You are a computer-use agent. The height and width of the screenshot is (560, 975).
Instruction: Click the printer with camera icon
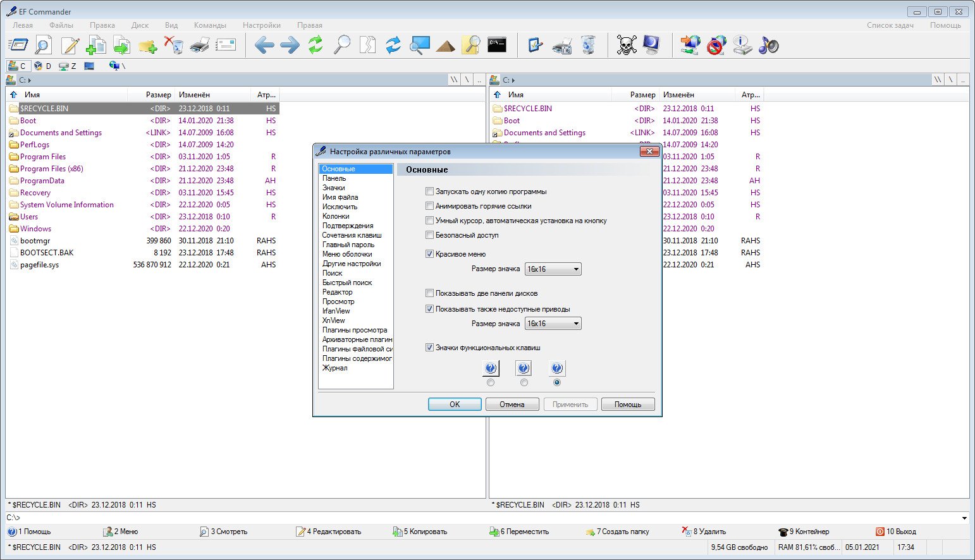click(561, 45)
